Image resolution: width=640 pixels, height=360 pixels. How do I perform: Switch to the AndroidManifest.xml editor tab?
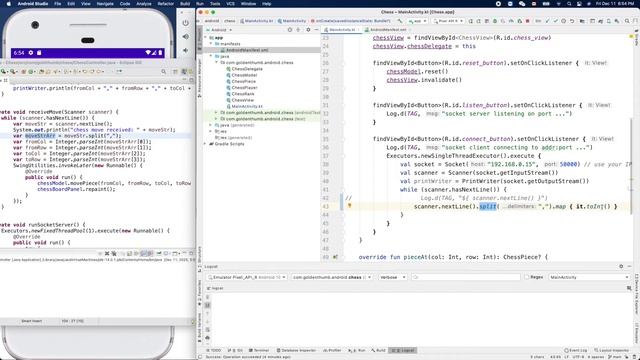tap(386, 30)
